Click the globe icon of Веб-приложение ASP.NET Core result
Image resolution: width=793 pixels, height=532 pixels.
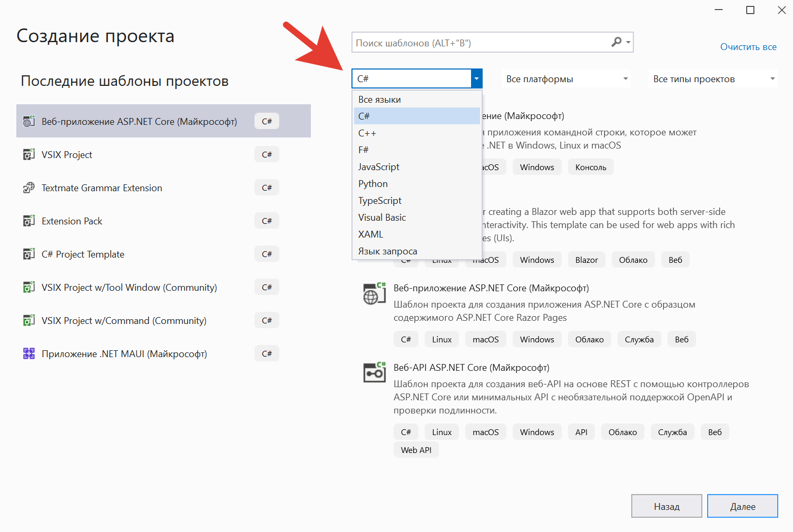374,293
